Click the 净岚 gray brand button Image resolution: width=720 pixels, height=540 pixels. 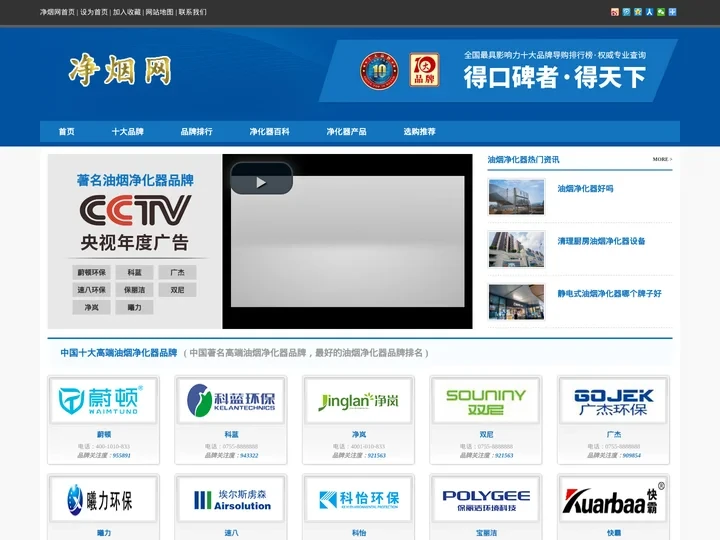(91, 307)
